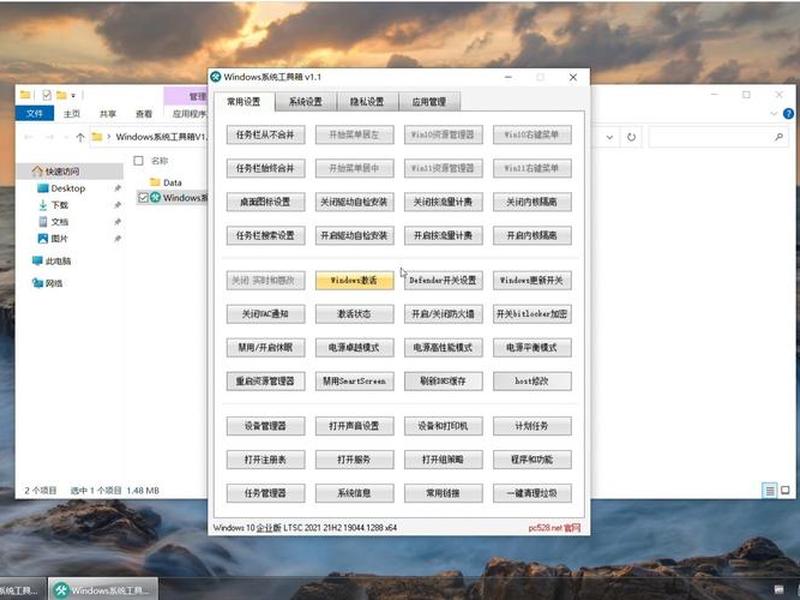This screenshot has width=800, height=600.
Task: Click the 禁用SmartScreen button
Action: [x=355, y=381]
